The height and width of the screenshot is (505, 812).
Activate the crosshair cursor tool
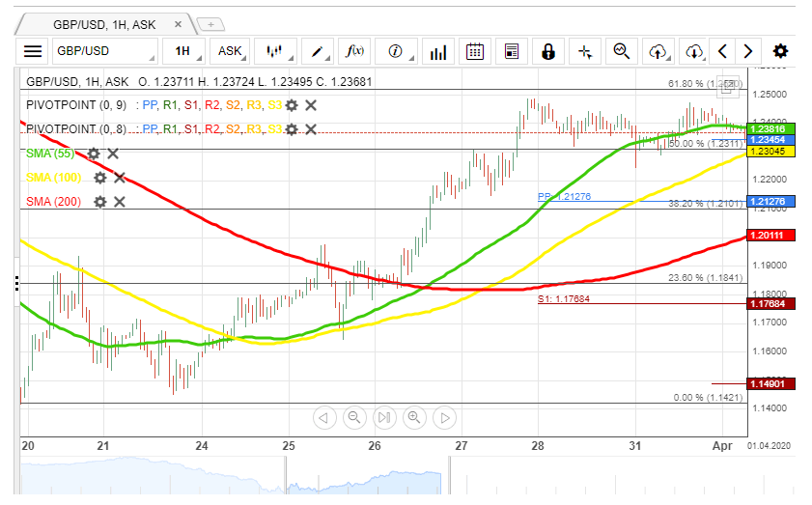click(585, 51)
